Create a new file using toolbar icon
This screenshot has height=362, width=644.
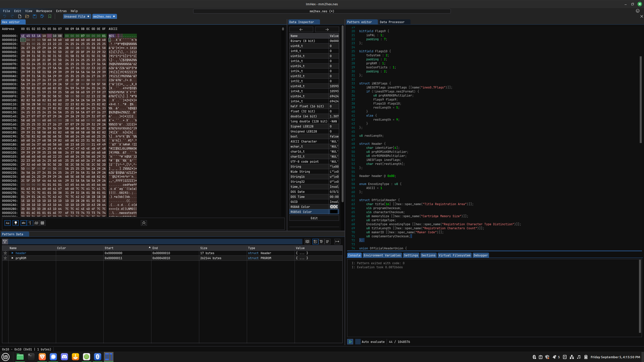tap(20, 16)
